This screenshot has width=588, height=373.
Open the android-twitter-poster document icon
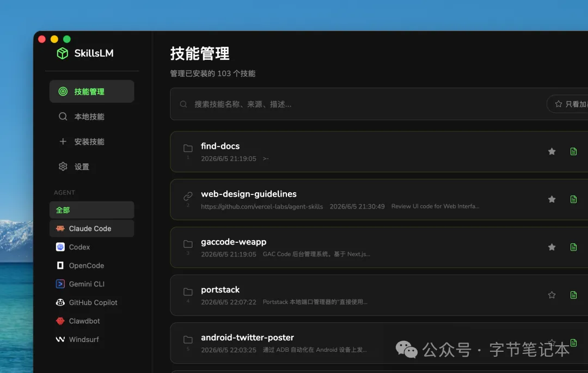[573, 343]
